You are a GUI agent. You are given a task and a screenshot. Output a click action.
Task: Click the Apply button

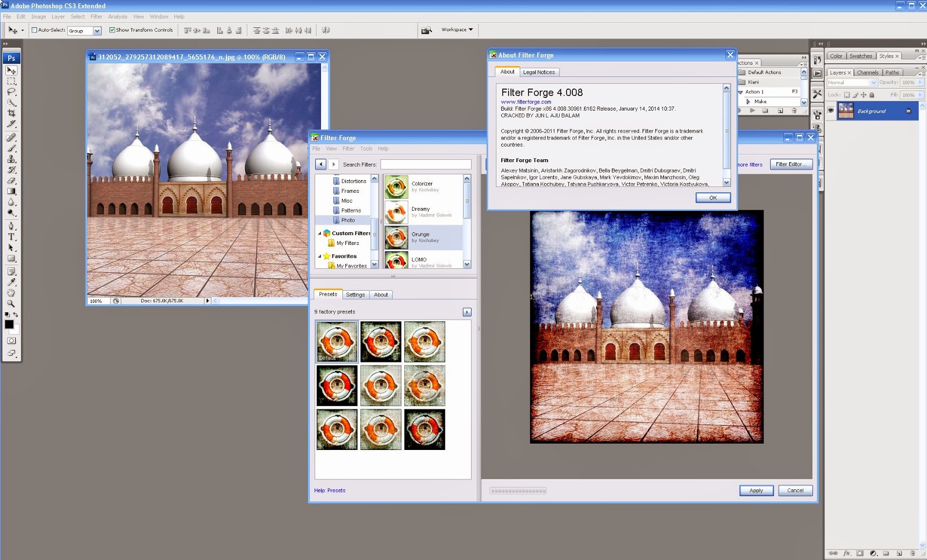pyautogui.click(x=756, y=491)
